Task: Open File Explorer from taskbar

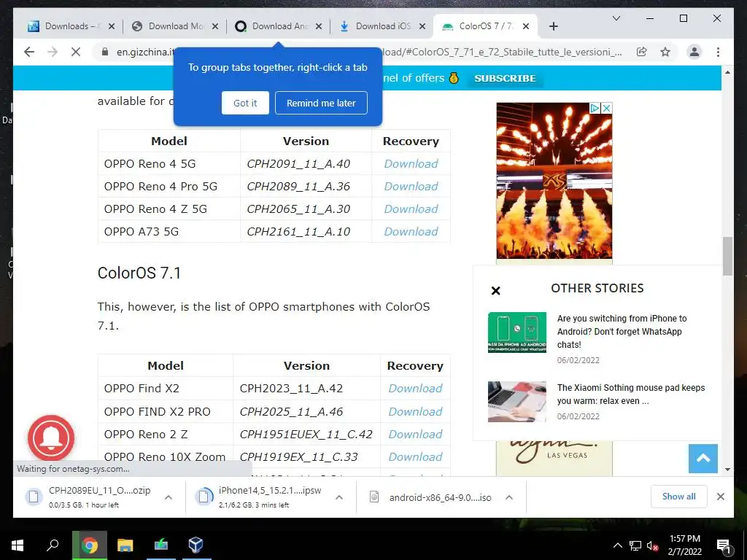Action: click(x=125, y=545)
